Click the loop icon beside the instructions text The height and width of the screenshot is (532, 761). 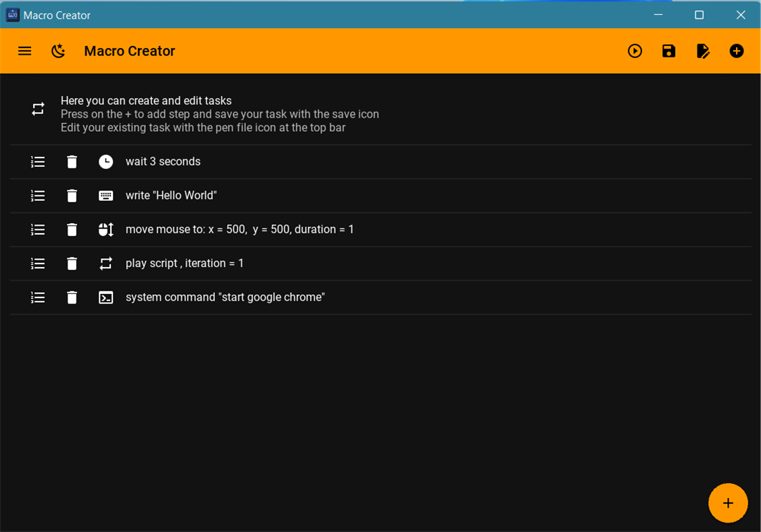click(38, 108)
